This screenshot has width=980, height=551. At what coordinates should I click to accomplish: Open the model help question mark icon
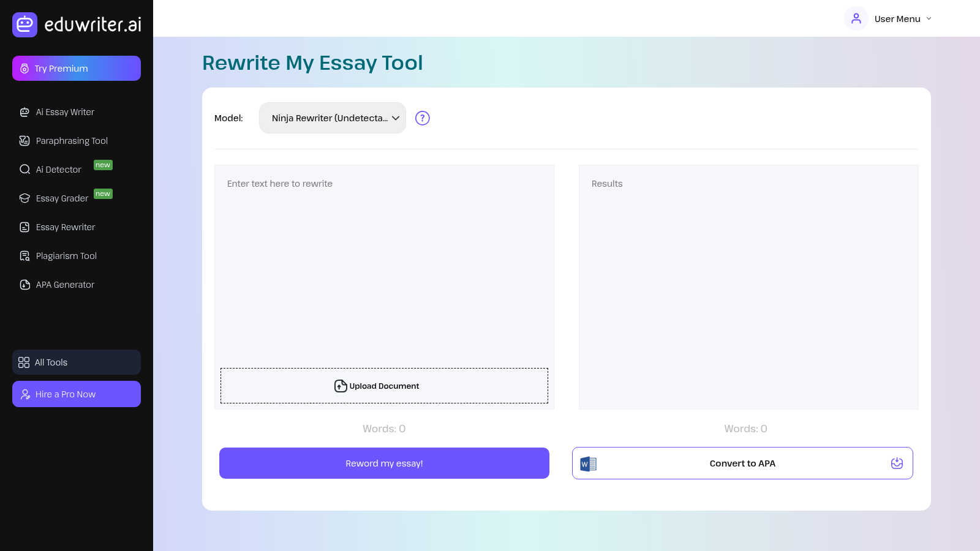(423, 118)
